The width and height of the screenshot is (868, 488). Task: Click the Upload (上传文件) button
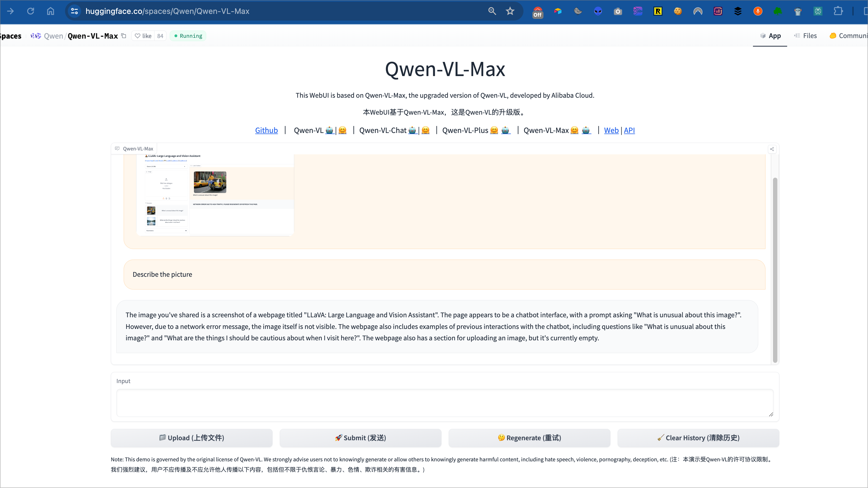point(191,438)
